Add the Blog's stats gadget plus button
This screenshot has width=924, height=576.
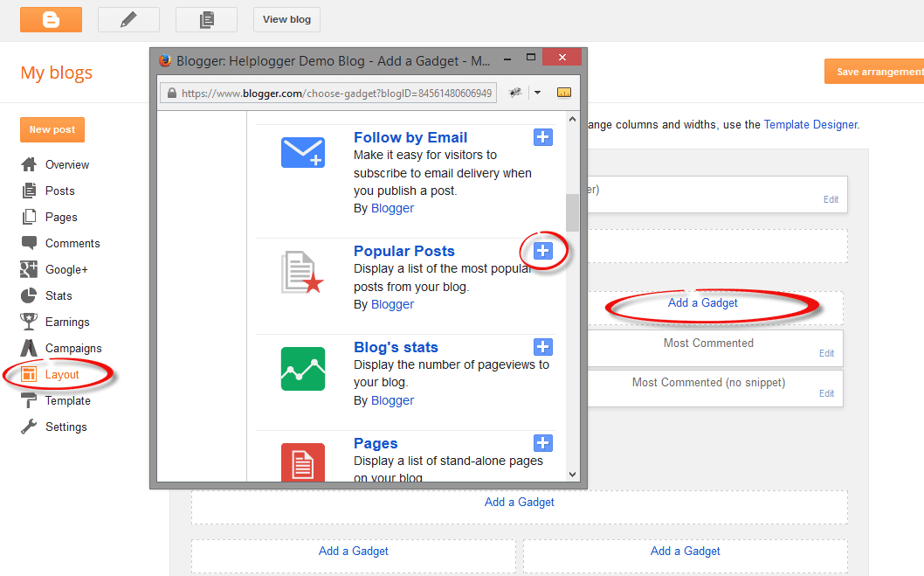[x=542, y=347]
